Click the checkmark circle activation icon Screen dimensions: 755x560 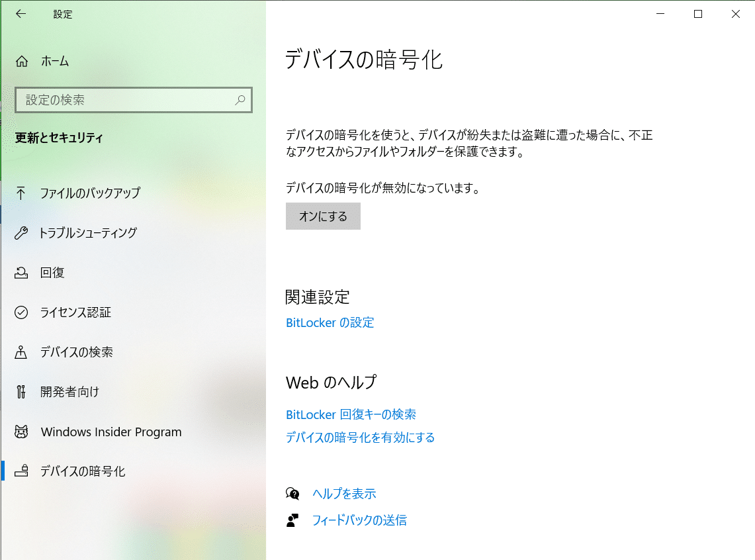(21, 312)
